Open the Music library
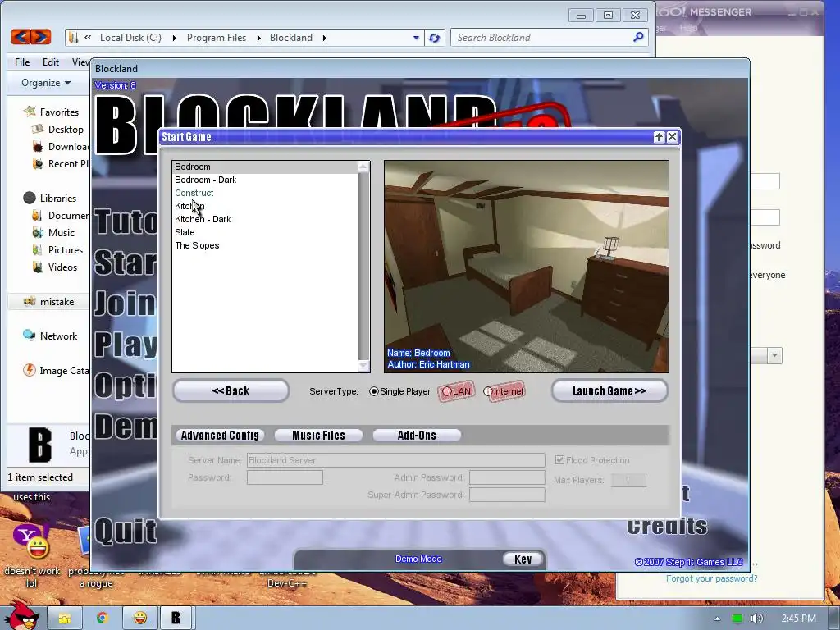This screenshot has width=840, height=630. pos(61,232)
